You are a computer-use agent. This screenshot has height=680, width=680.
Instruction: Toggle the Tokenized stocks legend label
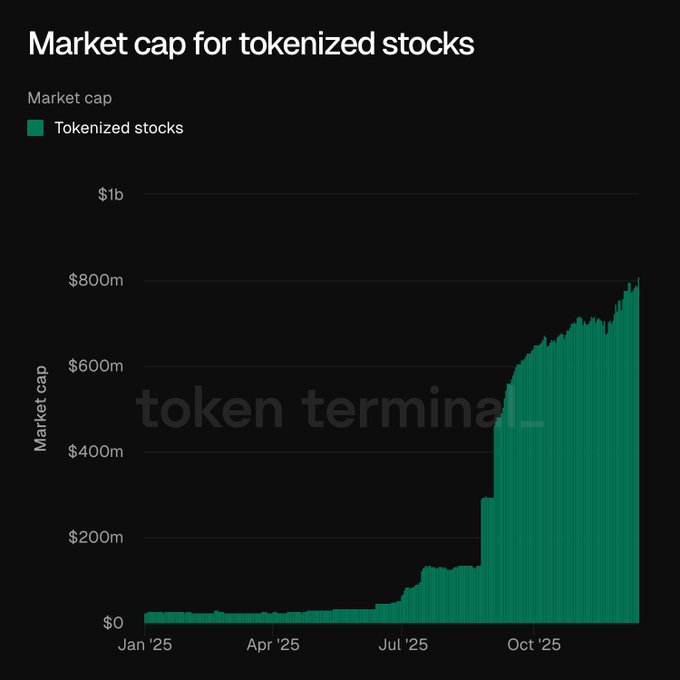tap(119, 128)
